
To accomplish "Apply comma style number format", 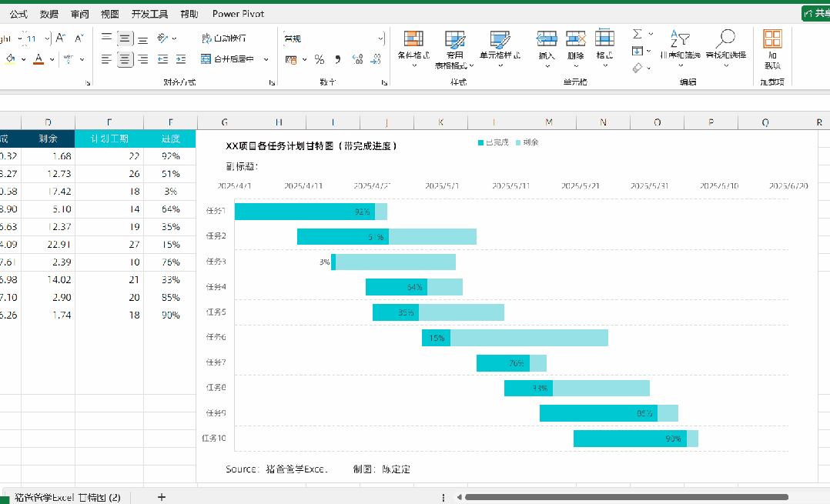I will coord(338,59).
